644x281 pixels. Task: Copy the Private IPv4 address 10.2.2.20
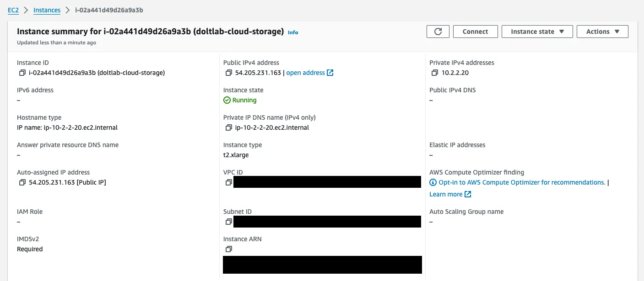(434, 73)
